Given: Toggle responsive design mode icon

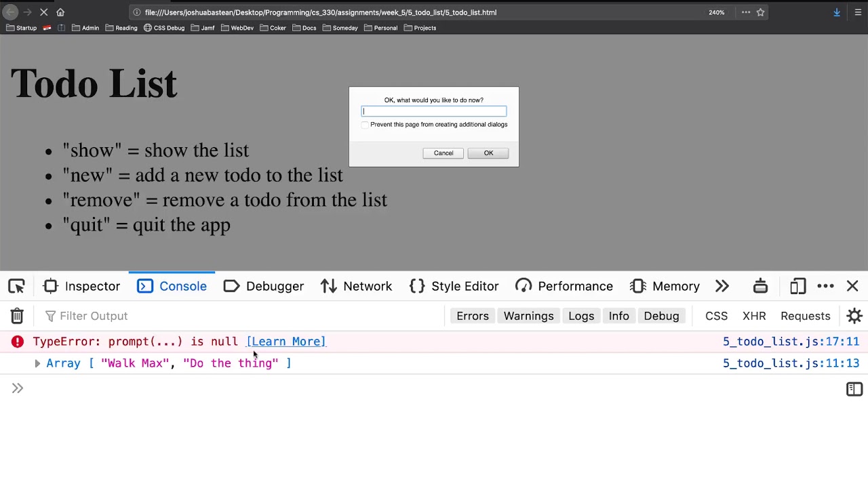Looking at the screenshot, I should (x=797, y=286).
